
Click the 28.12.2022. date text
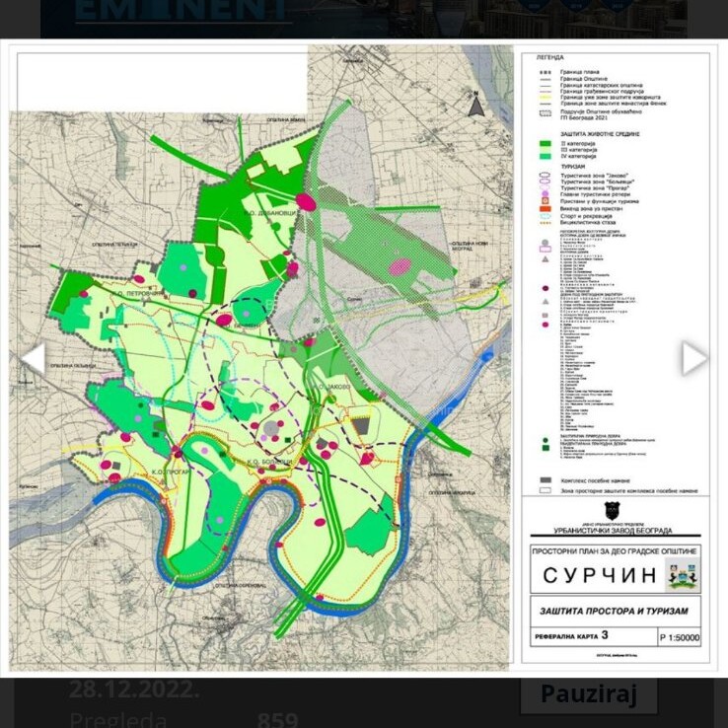(134, 689)
